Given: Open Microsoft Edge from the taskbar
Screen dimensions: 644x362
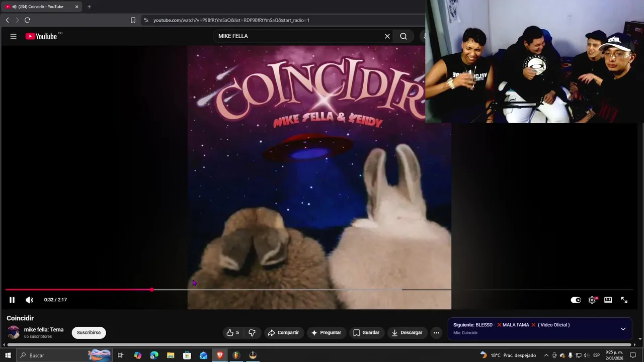Looking at the screenshot, I should (x=154, y=355).
